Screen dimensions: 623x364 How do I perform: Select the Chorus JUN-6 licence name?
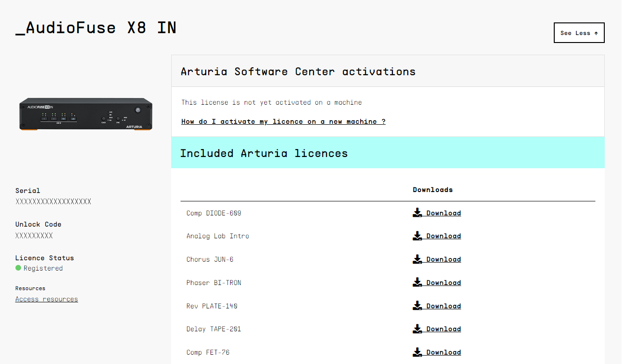(x=210, y=259)
